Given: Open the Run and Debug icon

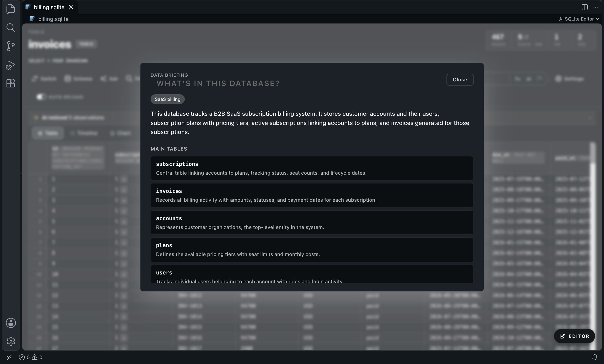Looking at the screenshot, I should coord(10,65).
